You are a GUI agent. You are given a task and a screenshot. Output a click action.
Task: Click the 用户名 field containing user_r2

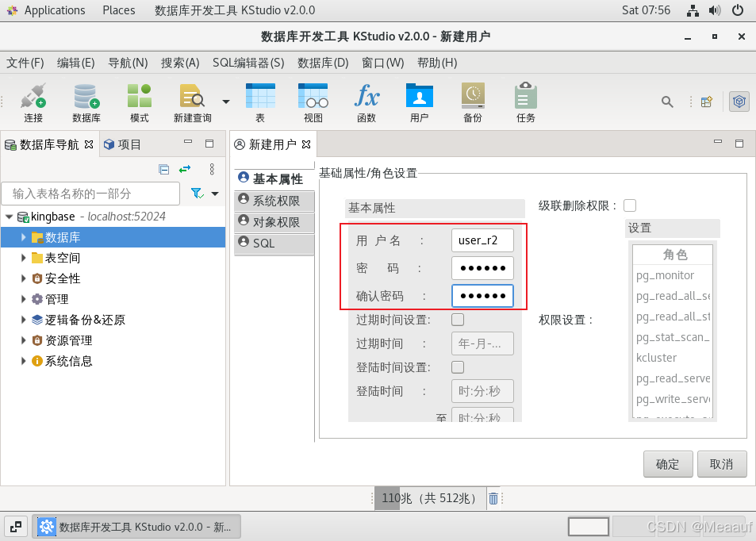pos(482,240)
